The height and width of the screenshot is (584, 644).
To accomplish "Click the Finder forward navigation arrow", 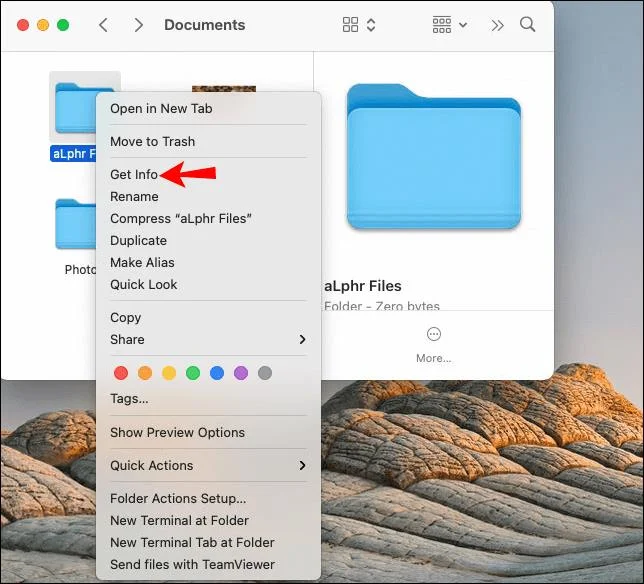I will click(139, 25).
